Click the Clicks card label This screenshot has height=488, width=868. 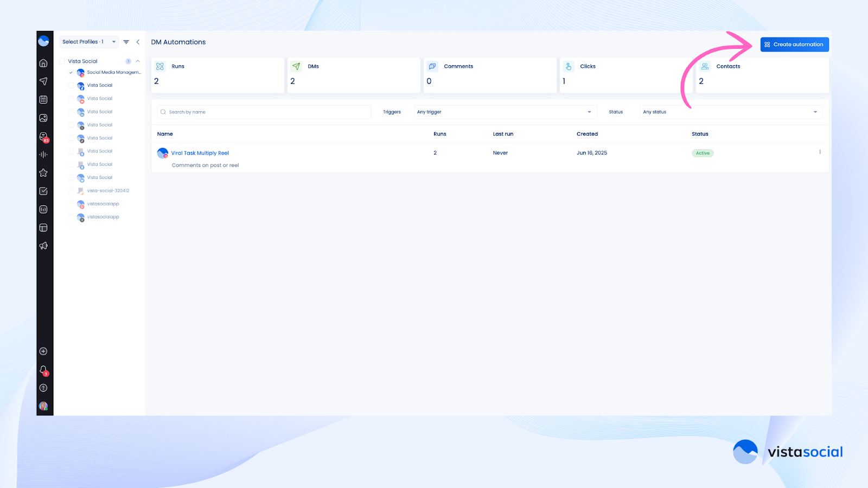click(x=588, y=66)
